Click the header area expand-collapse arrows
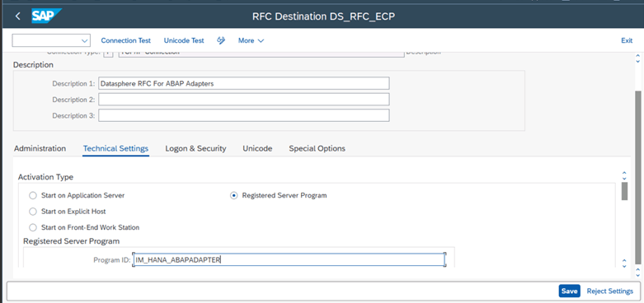 [x=637, y=58]
